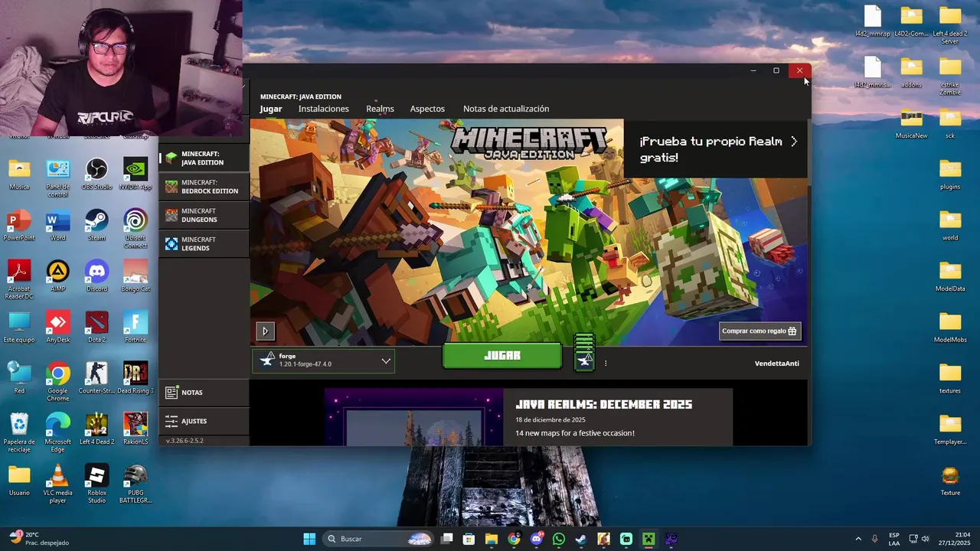This screenshot has height=551, width=980.
Task: Select the Steam desktop icon
Action: (96, 225)
